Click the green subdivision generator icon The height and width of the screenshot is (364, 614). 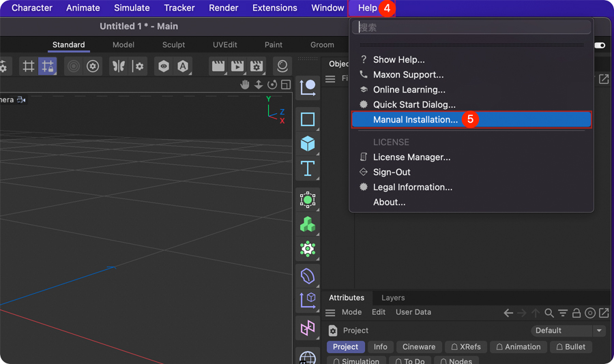coord(308,200)
